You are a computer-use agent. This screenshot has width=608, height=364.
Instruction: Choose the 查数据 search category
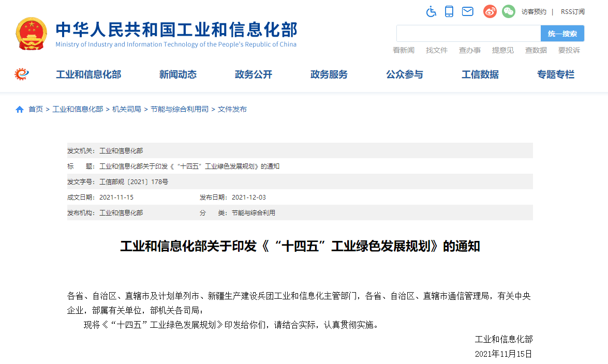[x=536, y=50]
